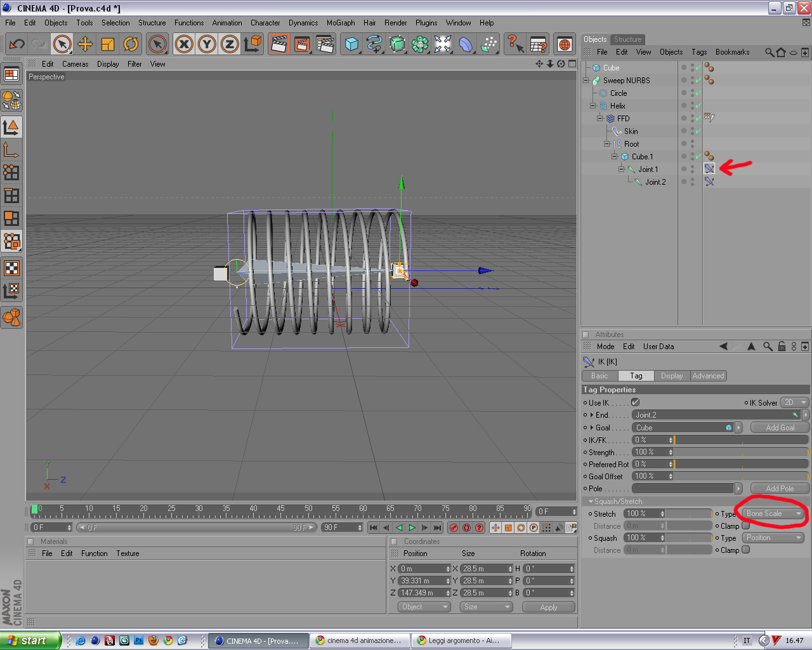The image size is (812, 650).
Task: Click the Model tool in left palette
Action: click(11, 127)
